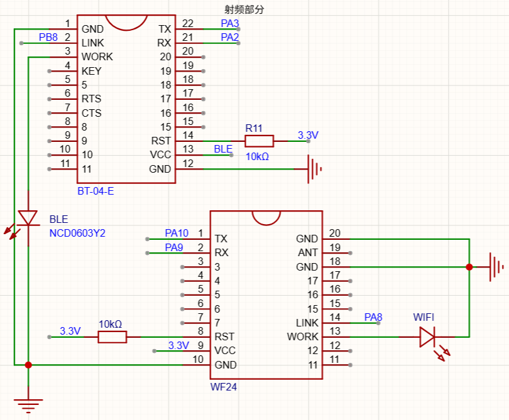Click the TX pin 22 name on BT-04-E
This screenshot has height=420, width=509.
pos(165,29)
